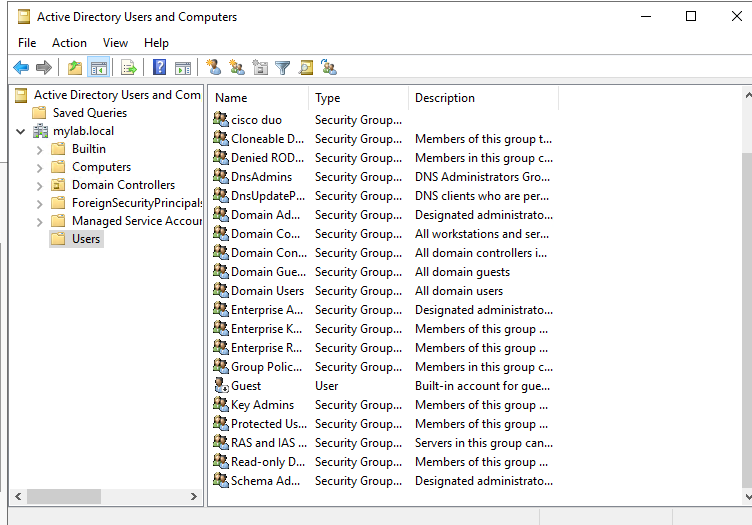This screenshot has width=752, height=525.
Task: Select the Read-only D... group row
Action: point(383,462)
